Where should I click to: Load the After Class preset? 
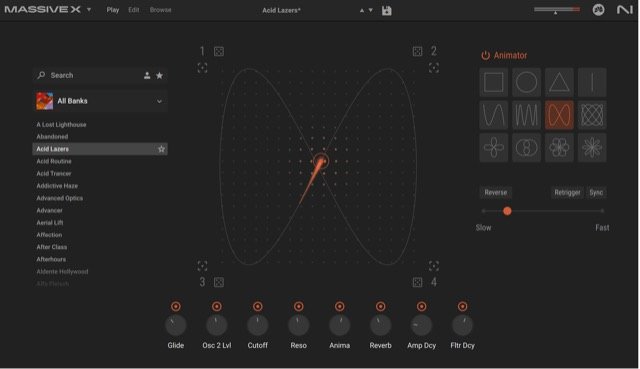(x=52, y=247)
